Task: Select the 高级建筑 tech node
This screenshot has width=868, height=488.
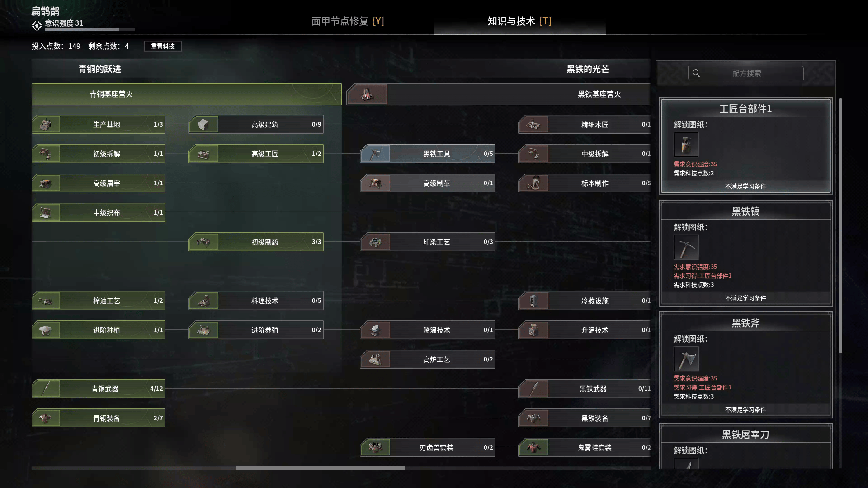Action: pyautogui.click(x=256, y=124)
